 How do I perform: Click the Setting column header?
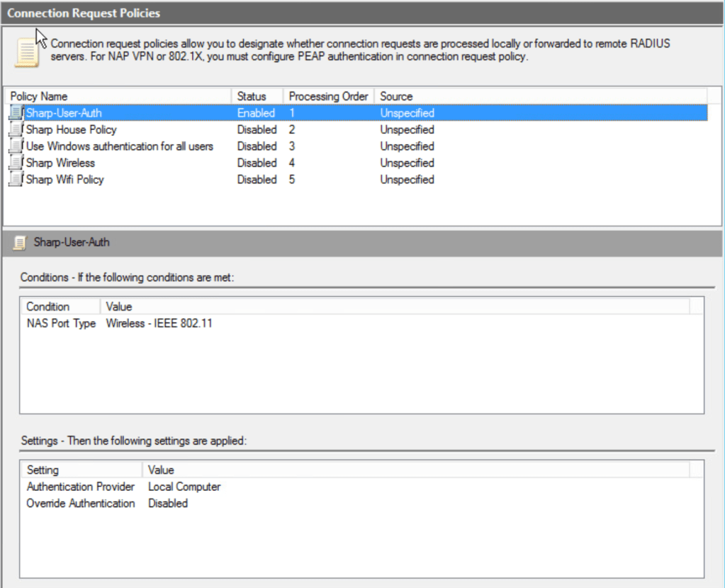click(x=43, y=470)
